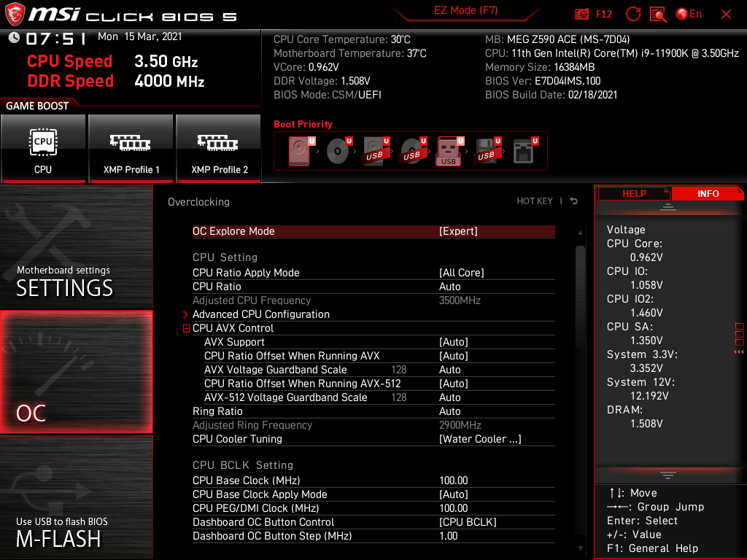The image size is (747, 560).
Task: Change CPU Ratio Apply Mode All Core
Action: [461, 273]
